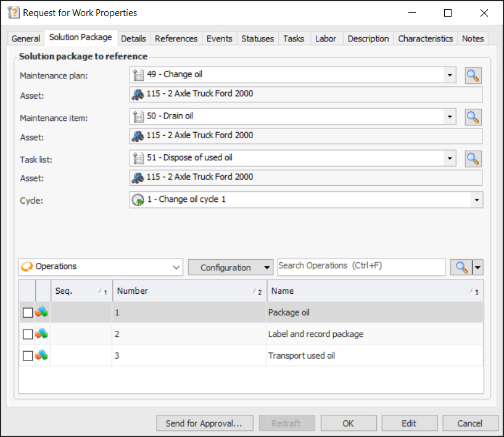Open the Maintenance item dropdown arrow
Image resolution: width=504 pixels, height=437 pixels.
point(450,117)
